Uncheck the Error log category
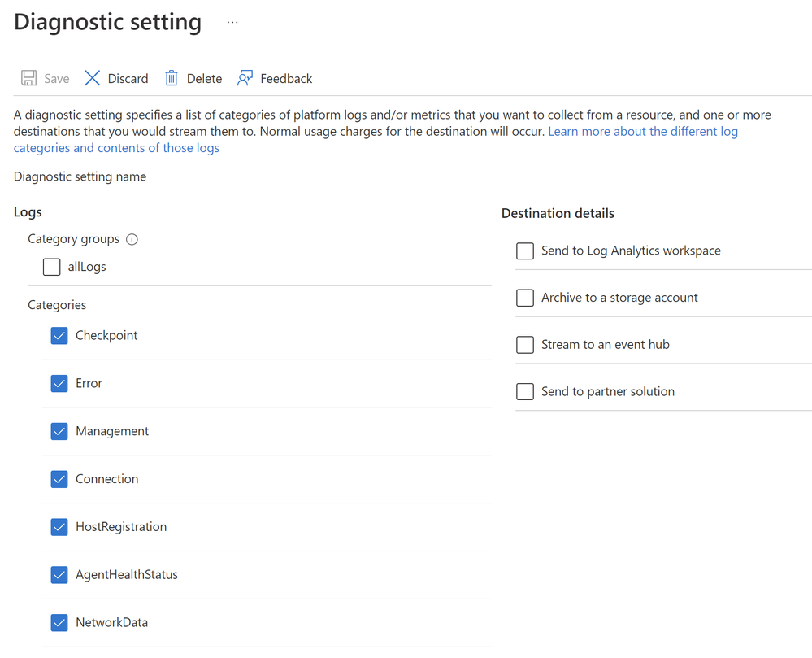The image size is (812, 658). (59, 384)
